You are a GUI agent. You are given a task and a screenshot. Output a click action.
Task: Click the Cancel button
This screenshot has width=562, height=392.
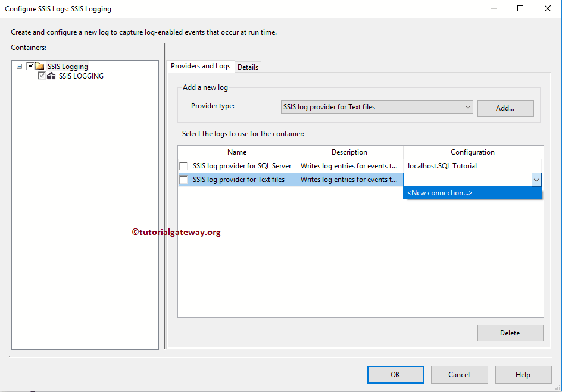pos(459,375)
